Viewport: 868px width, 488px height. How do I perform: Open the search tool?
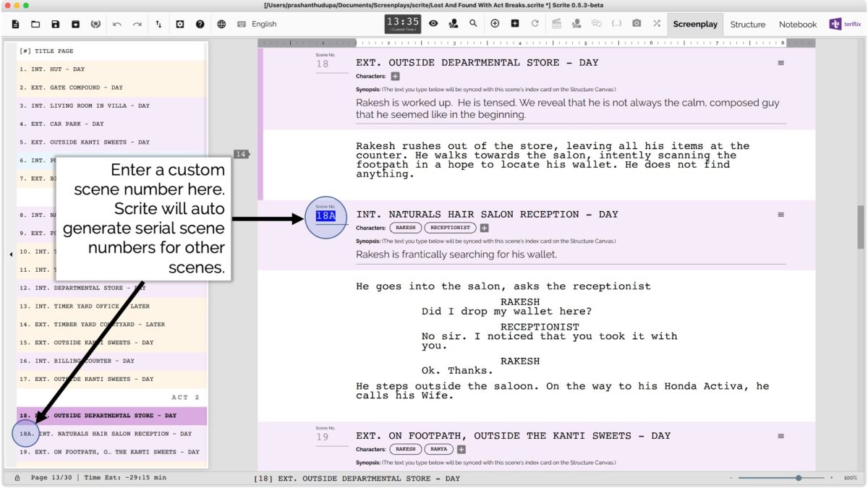(x=473, y=24)
